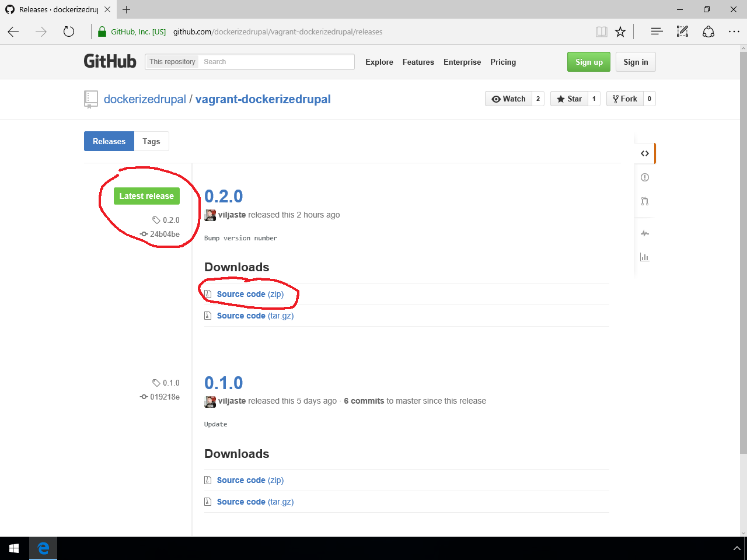Click viljaste avatar on 0.2.0 release
Screen dimensions: 747x560
pos(210,215)
